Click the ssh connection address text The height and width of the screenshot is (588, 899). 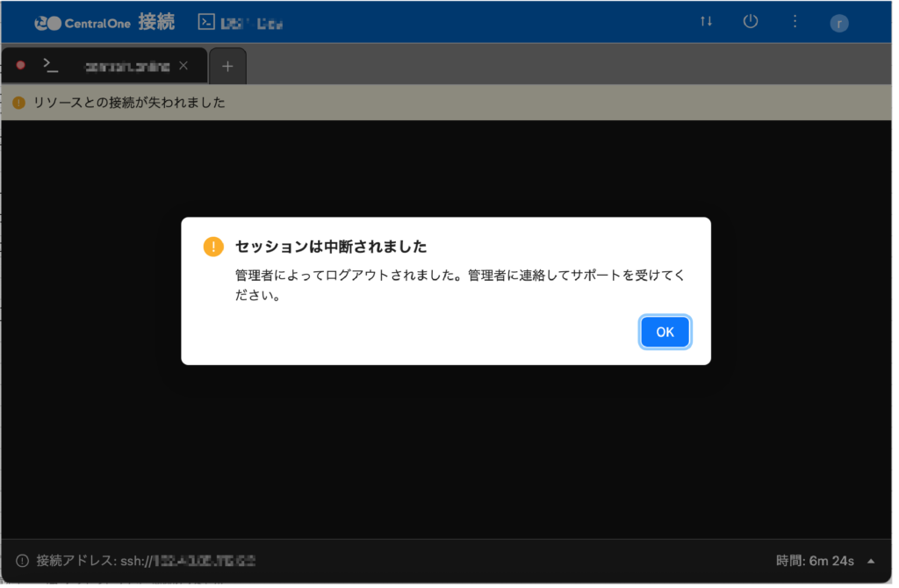coord(191,561)
